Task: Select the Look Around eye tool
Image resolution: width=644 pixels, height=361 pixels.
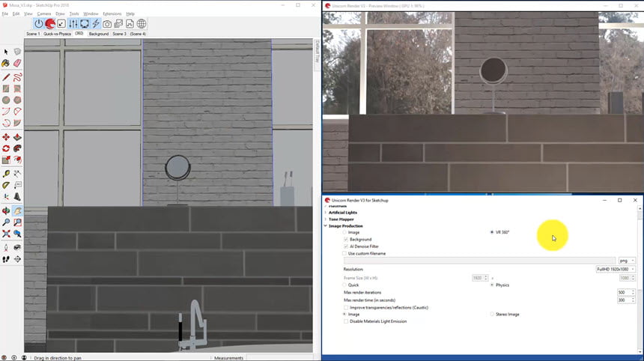Action: (17, 248)
